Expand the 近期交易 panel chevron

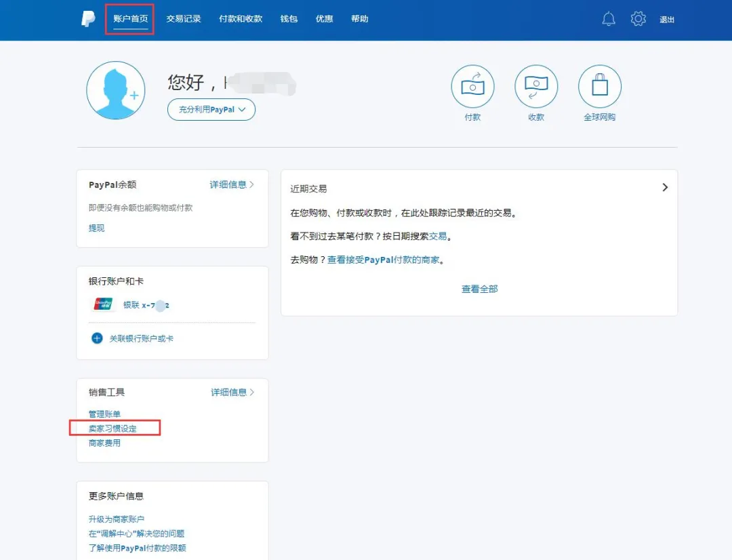click(665, 187)
